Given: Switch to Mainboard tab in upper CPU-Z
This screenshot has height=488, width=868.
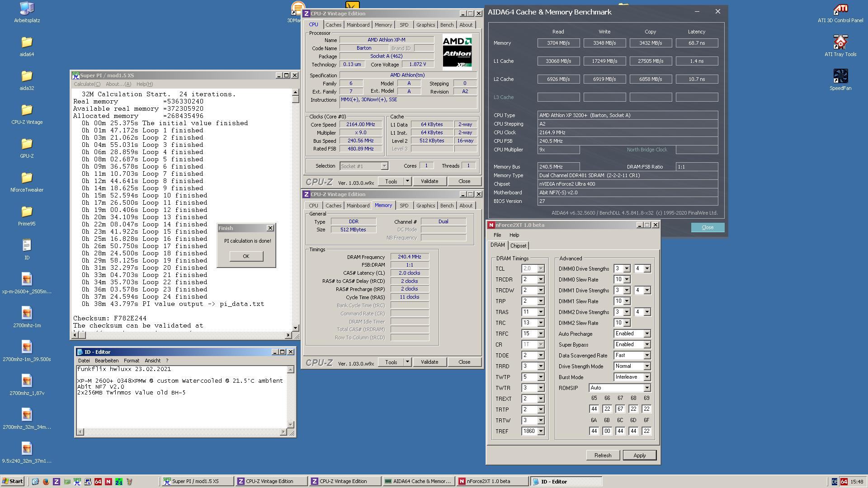Looking at the screenshot, I should pos(358,25).
